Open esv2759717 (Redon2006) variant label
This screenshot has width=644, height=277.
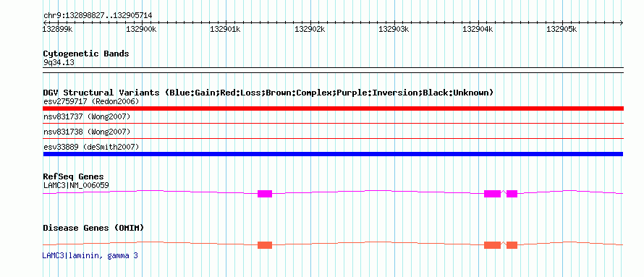pos(91,101)
